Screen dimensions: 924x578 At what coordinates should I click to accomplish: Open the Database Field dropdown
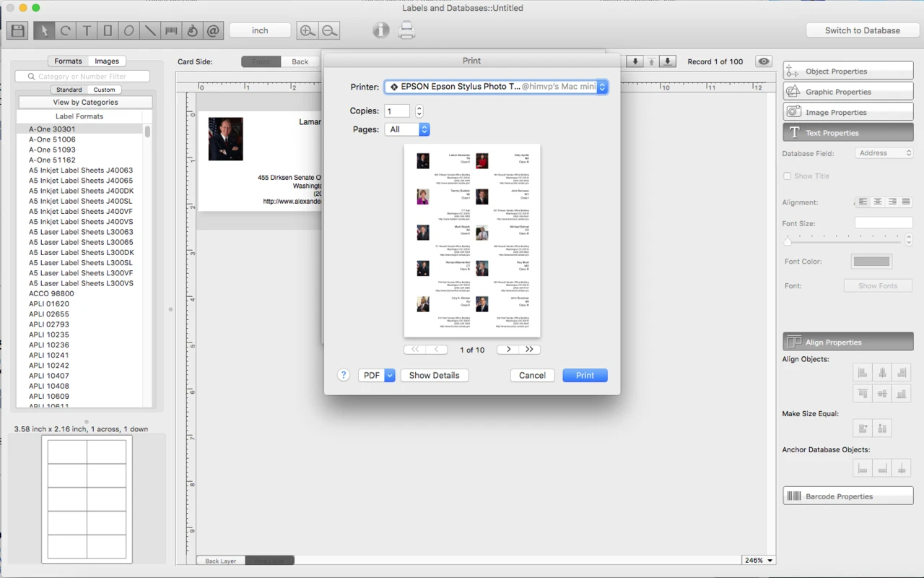(x=883, y=152)
